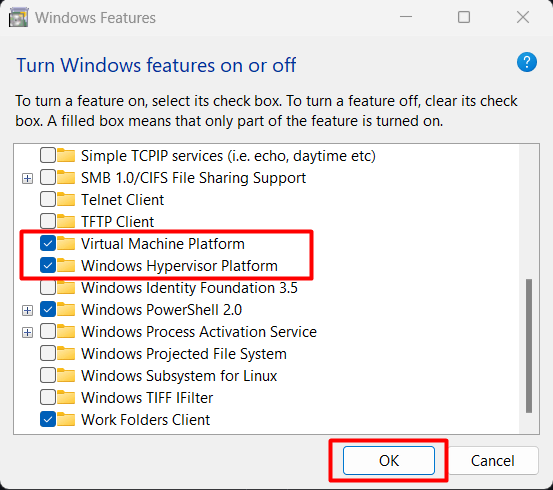Click the TFTP Client folder icon
This screenshot has width=553, height=490.
(x=66, y=222)
